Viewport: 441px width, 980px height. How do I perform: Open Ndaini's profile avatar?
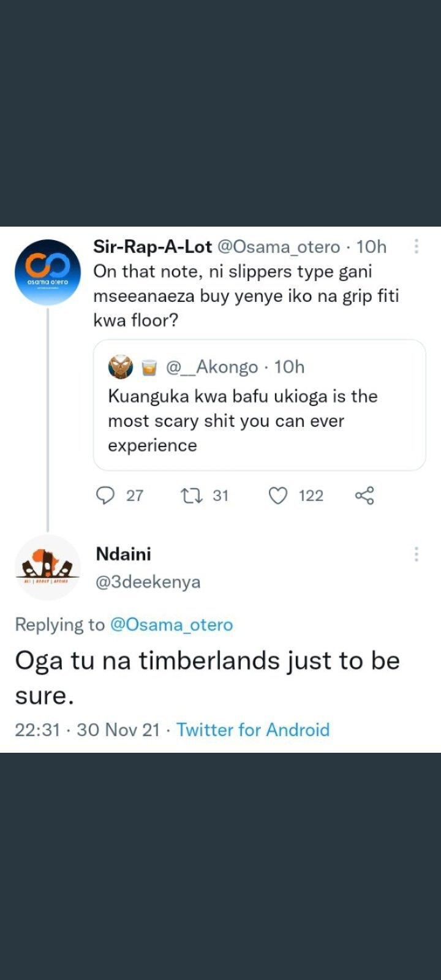click(x=48, y=568)
